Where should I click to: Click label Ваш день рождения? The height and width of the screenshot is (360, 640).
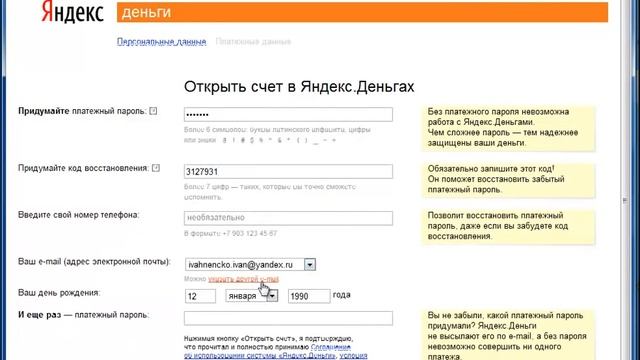click(59, 293)
